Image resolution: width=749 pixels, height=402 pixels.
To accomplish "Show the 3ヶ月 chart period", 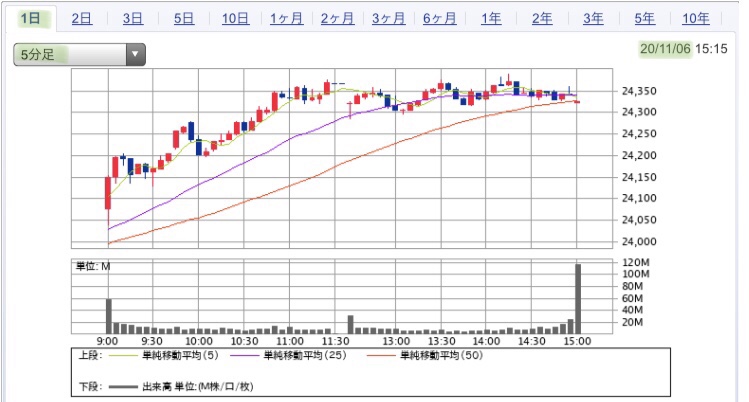I will 389,19.
